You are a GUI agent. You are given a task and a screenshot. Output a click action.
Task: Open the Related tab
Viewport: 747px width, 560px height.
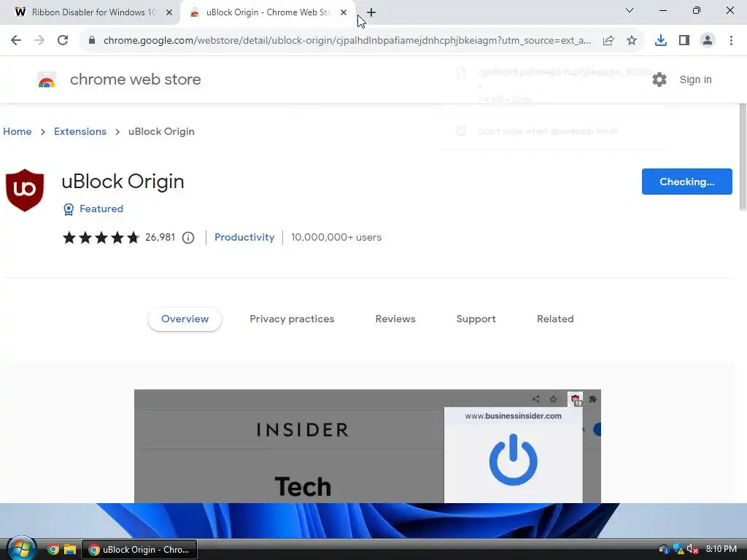pyautogui.click(x=555, y=319)
